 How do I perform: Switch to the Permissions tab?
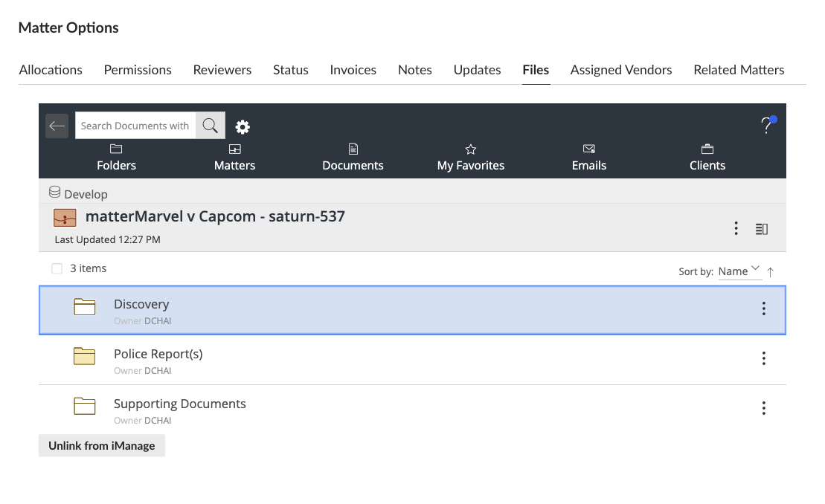138,70
